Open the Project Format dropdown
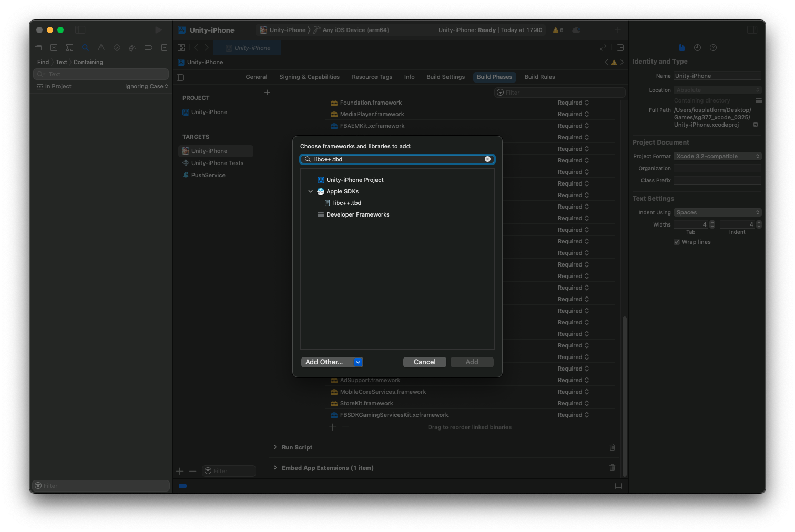Image resolution: width=795 pixels, height=532 pixels. (717, 156)
